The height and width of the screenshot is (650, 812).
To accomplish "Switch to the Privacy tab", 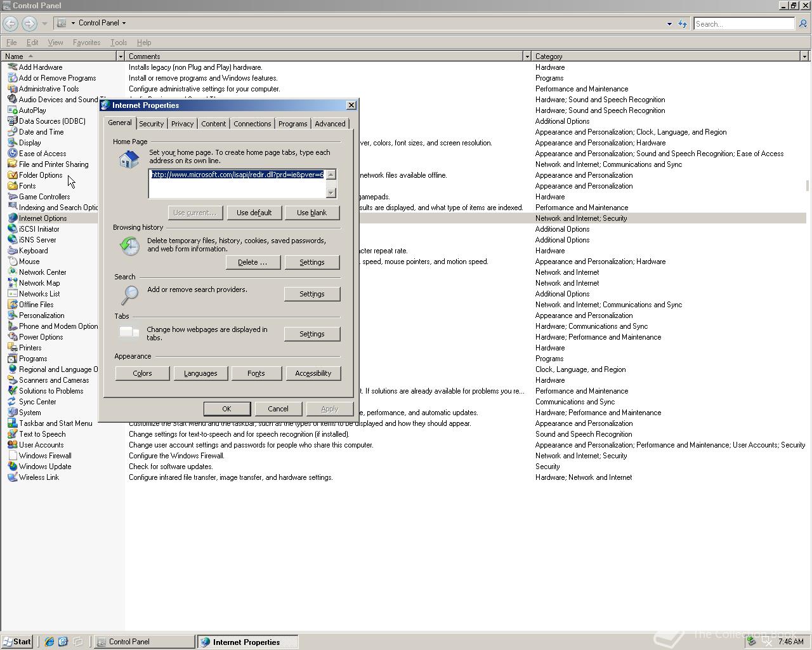I will pyautogui.click(x=182, y=124).
